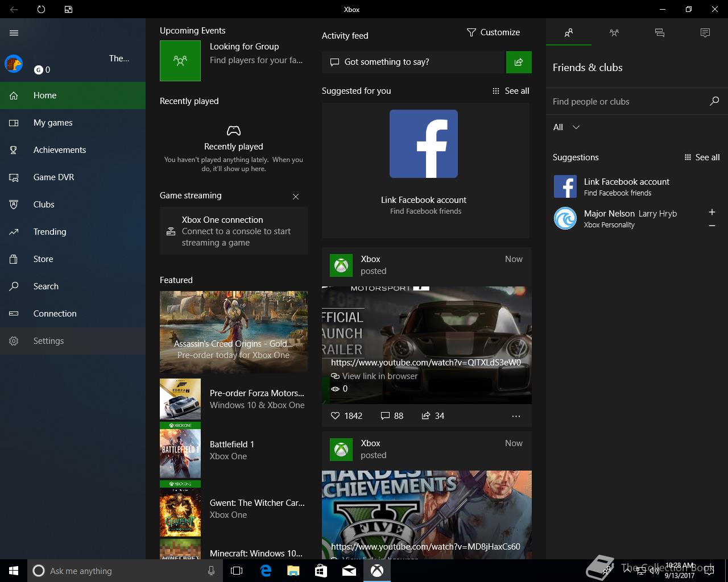Viewport: 728px width, 582px height.
Task: Open the Messages tab icon
Action: 660,33
